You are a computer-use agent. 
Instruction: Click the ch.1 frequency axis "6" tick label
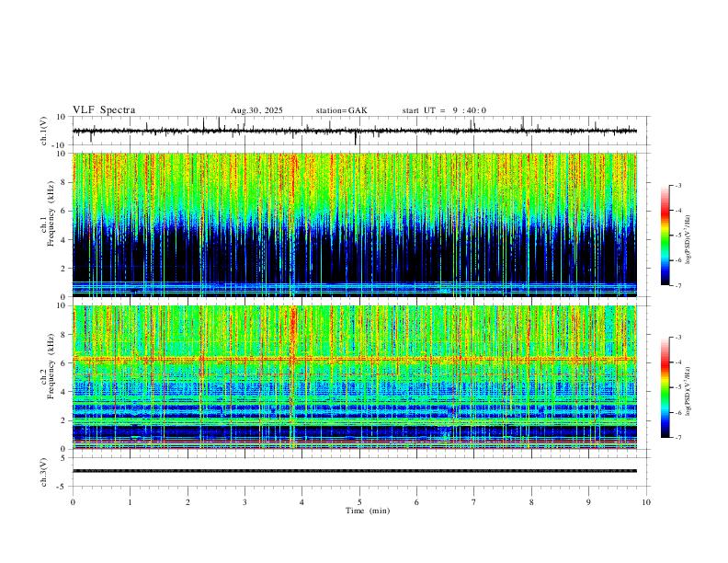64,212
